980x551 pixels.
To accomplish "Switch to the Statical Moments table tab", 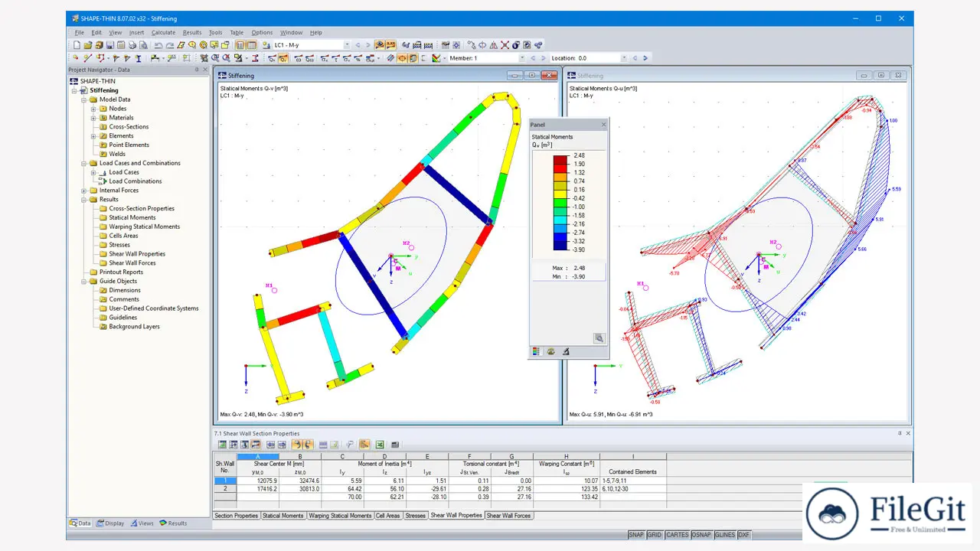I will pos(283,516).
